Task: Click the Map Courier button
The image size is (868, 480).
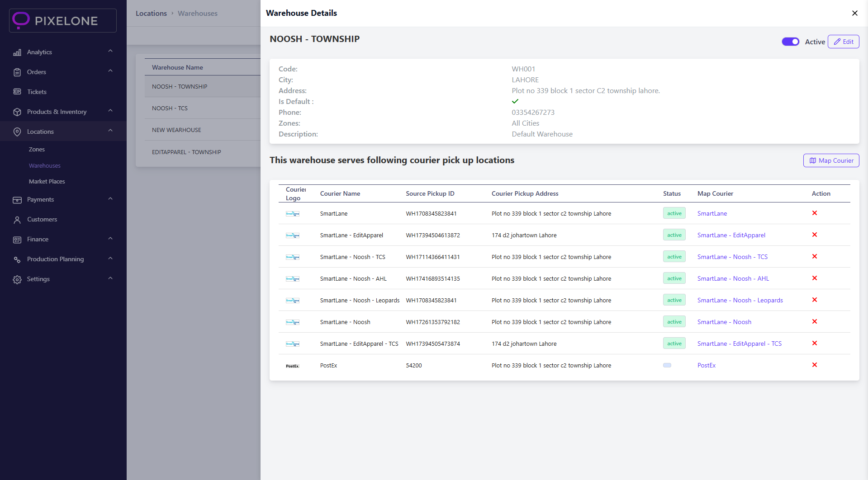Action: pyautogui.click(x=831, y=160)
